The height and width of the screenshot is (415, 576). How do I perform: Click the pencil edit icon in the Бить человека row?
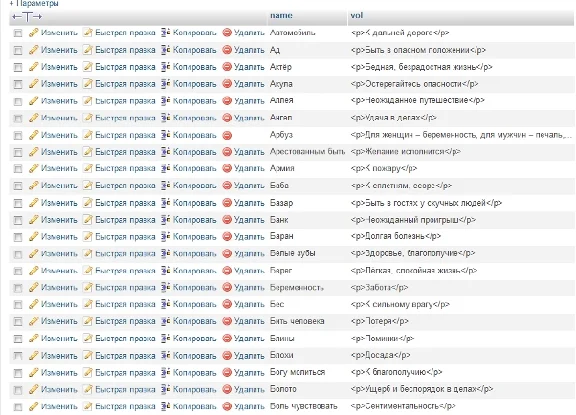pos(34,321)
